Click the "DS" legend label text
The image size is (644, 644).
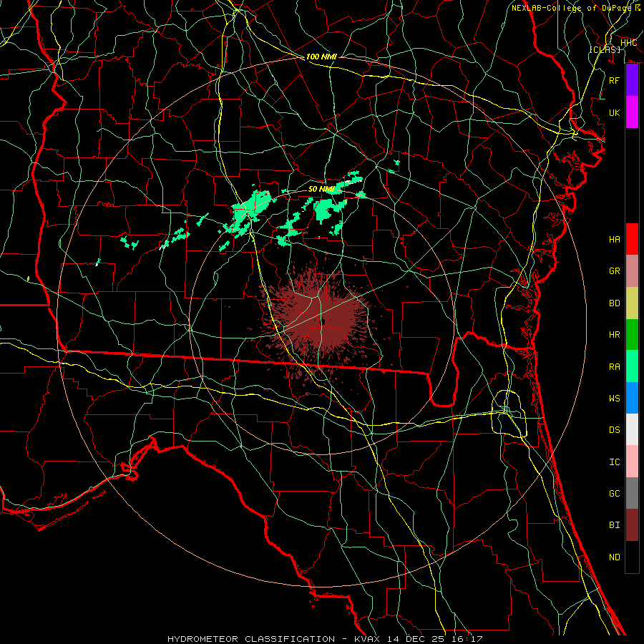(x=614, y=430)
